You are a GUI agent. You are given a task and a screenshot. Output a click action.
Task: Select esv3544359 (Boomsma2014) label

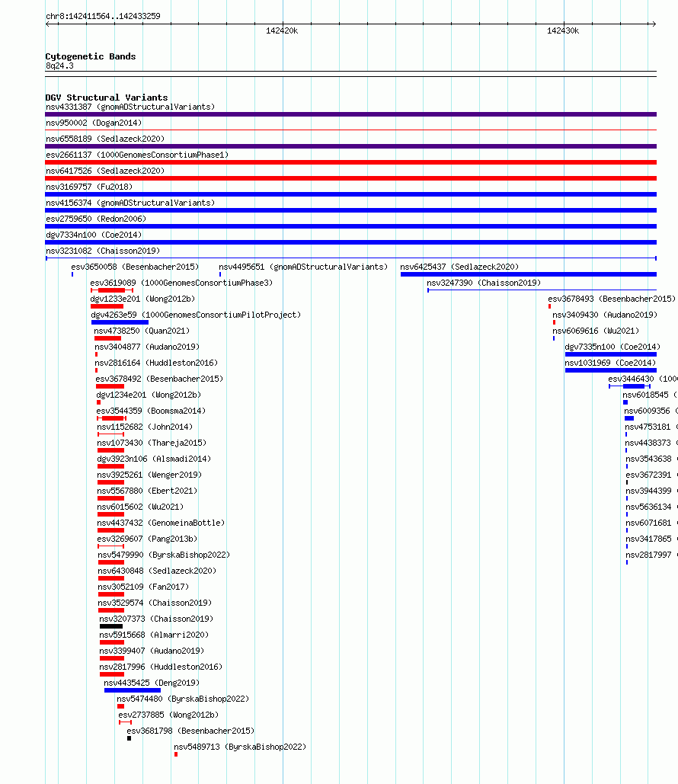(x=151, y=411)
